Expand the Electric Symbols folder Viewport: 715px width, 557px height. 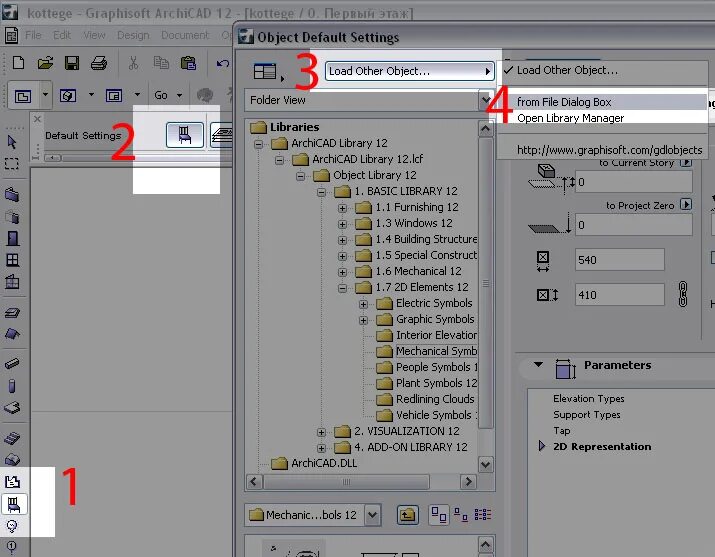pos(363,304)
